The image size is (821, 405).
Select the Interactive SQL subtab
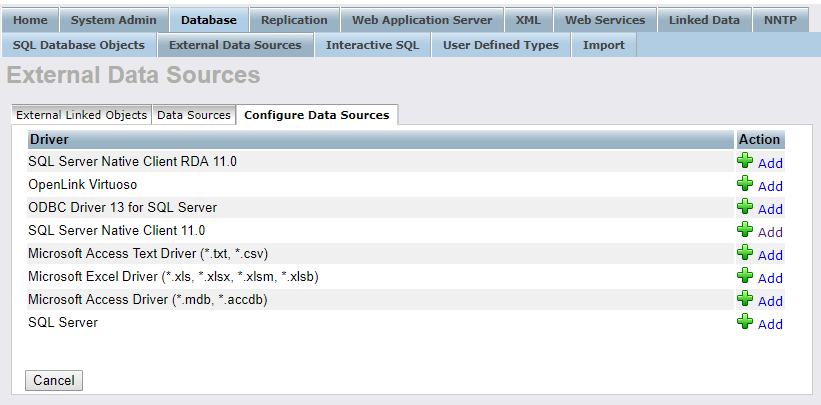pyautogui.click(x=372, y=45)
